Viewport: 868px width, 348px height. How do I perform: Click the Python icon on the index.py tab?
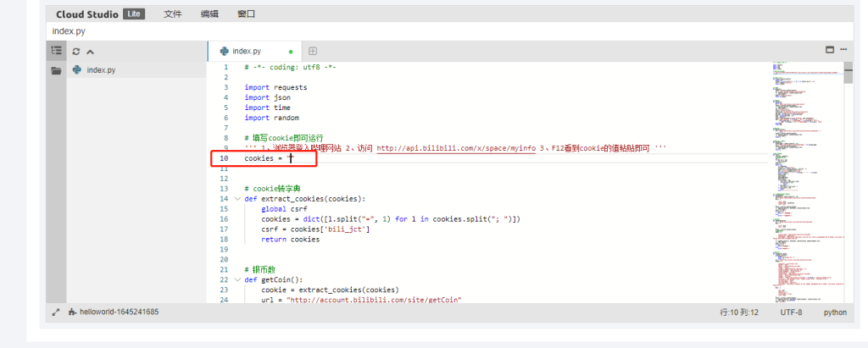tap(224, 51)
